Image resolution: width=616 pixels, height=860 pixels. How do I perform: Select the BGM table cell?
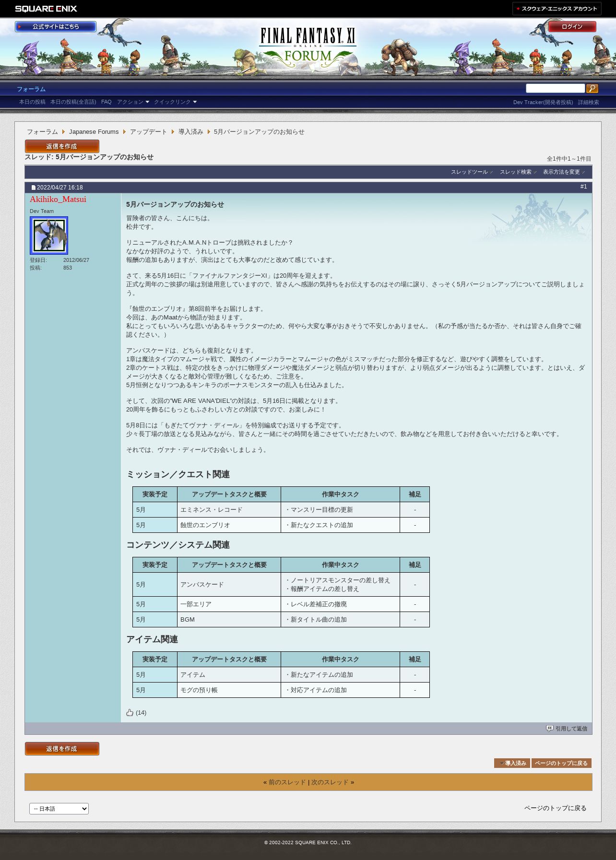pos(229,620)
